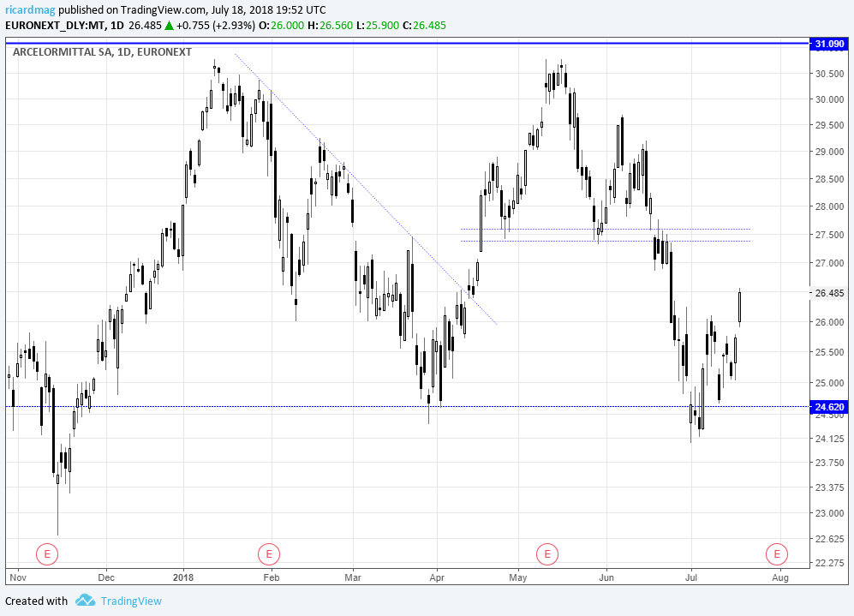Click the 28.500 price axis label
Screen dimensions: 854x616
(x=829, y=179)
